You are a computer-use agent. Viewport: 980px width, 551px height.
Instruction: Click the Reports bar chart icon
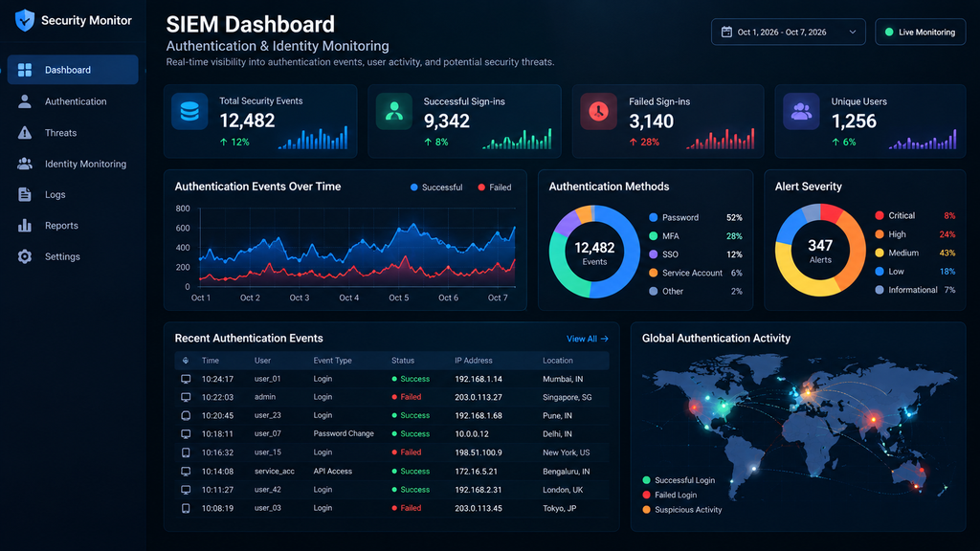(24, 226)
